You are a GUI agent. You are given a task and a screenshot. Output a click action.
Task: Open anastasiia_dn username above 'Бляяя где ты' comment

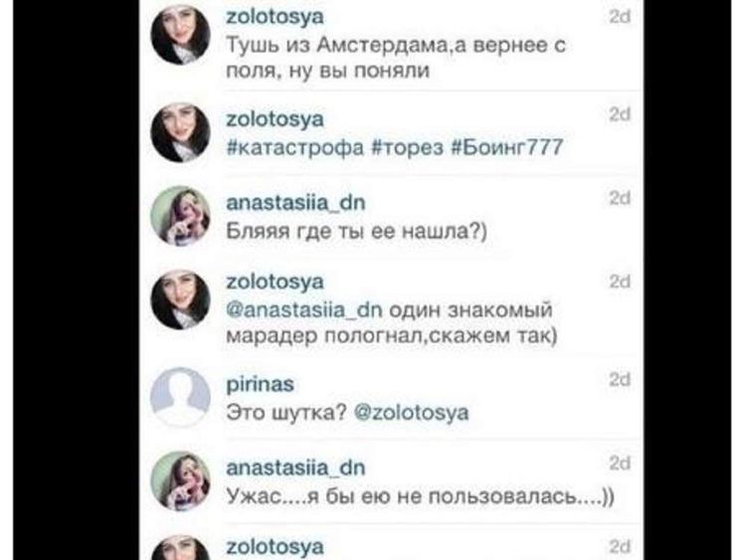click(296, 203)
